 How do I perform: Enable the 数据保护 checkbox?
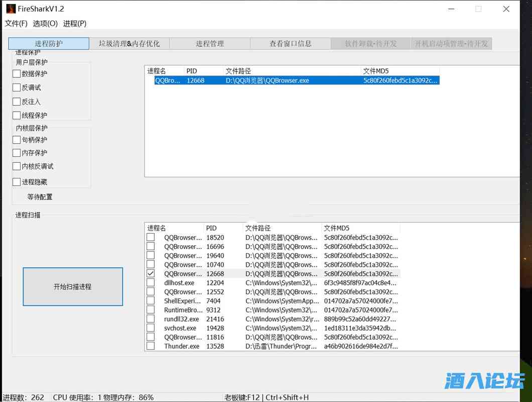[17, 74]
